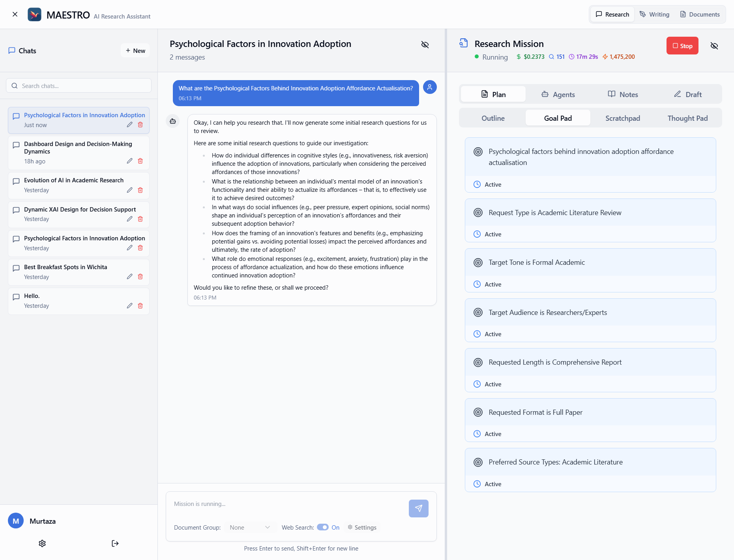
Task: Edit Best Breakfast Spots chat title
Action: [x=129, y=277]
